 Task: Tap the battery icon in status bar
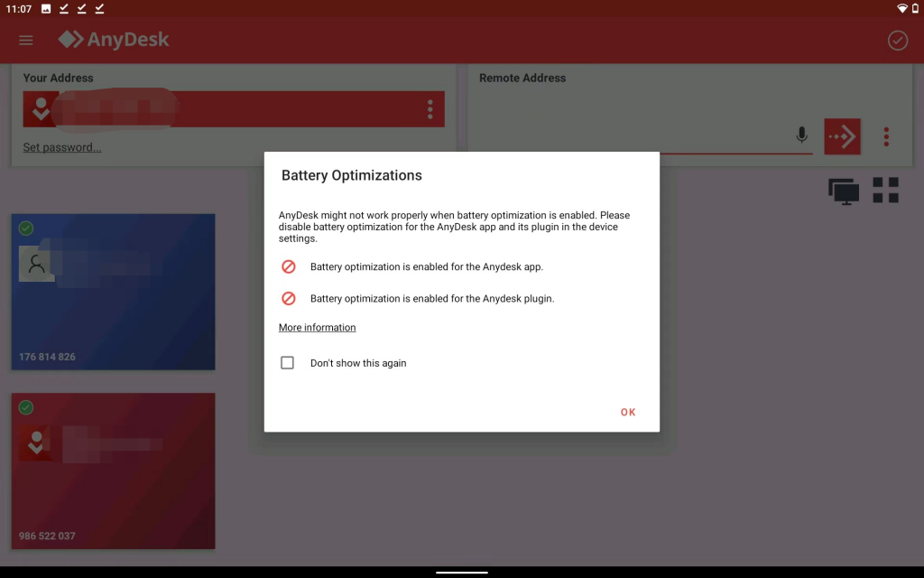pyautogui.click(x=915, y=8)
